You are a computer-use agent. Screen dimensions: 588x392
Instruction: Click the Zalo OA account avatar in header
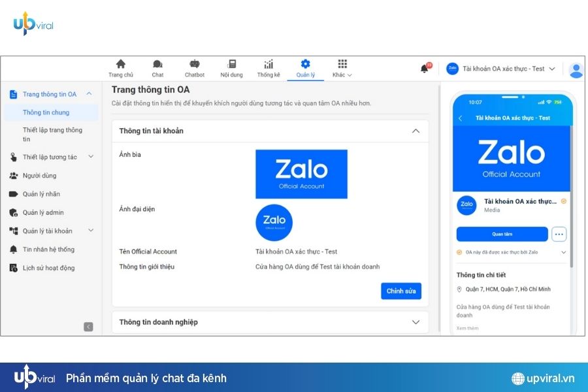pyautogui.click(x=453, y=69)
